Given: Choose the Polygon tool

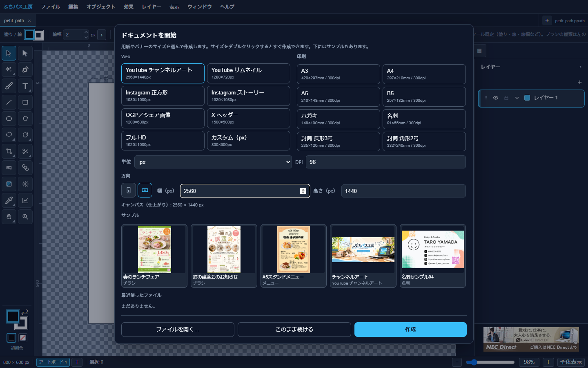Looking at the screenshot, I should (25, 119).
